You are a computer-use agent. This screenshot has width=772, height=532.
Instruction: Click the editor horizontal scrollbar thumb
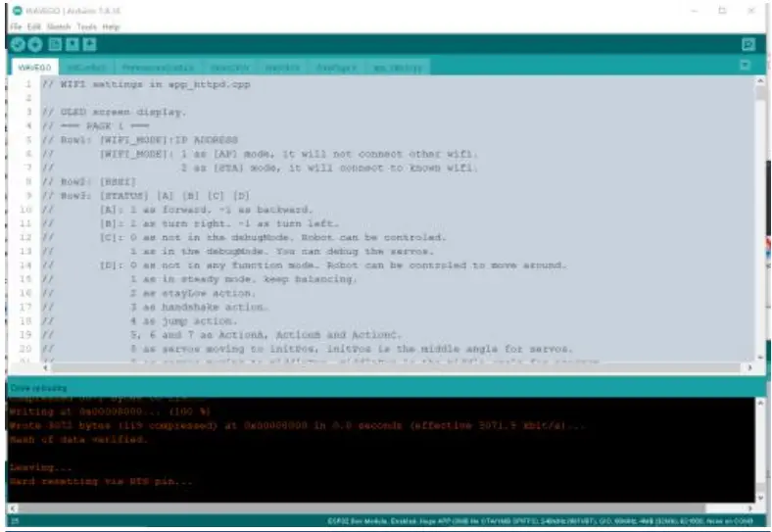396,367
